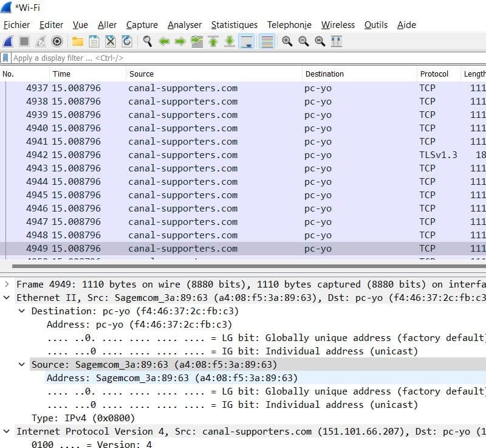The width and height of the screenshot is (486, 448).
Task: Open a capture file via folder icon
Action: (x=77, y=41)
